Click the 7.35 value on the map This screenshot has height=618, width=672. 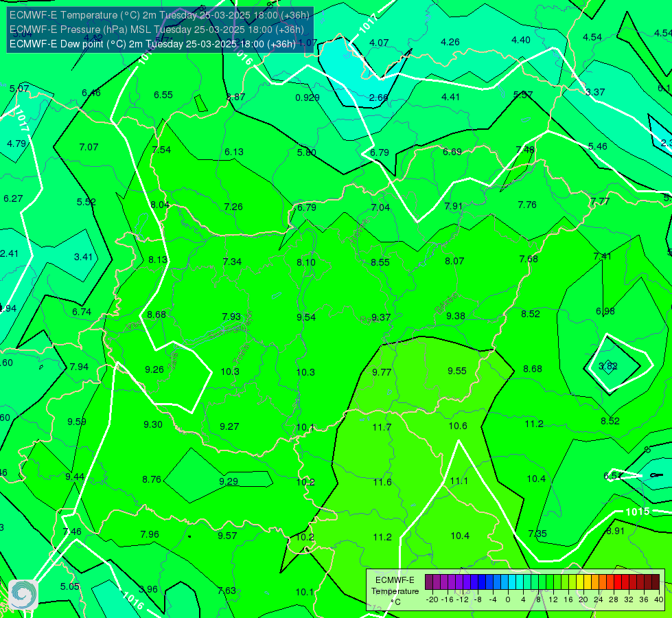[537, 534]
